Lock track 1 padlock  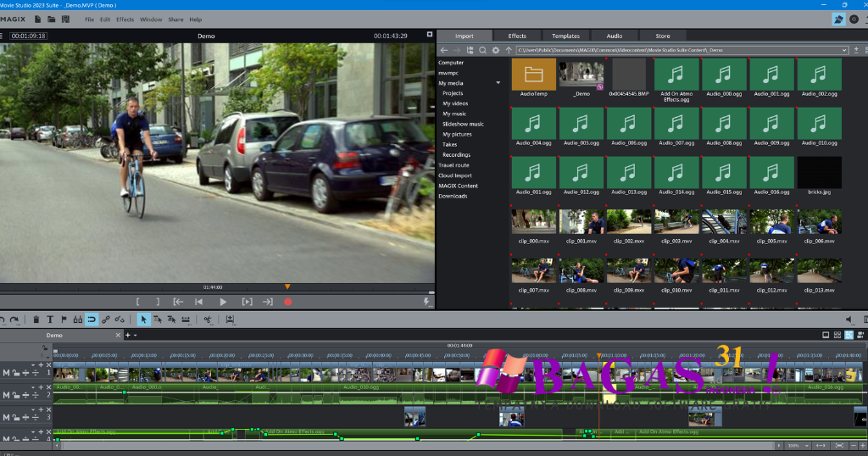pyautogui.click(x=16, y=373)
